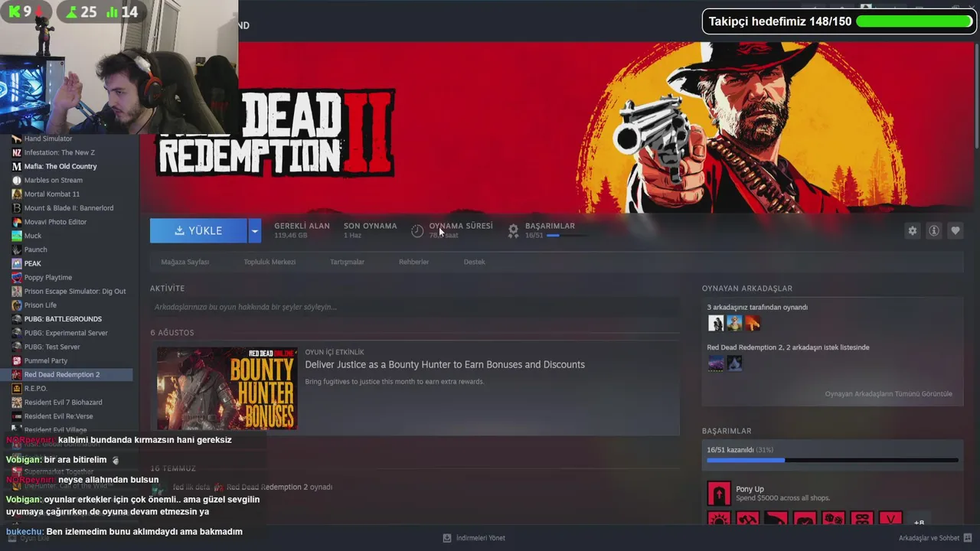Click header achievements 16/51 progress bar
The image size is (980, 551).
(567, 236)
